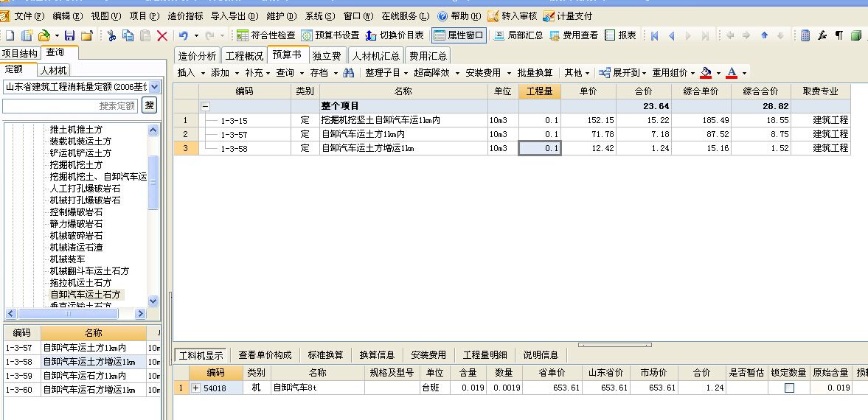Click 符合性检查 toolbar button
This screenshot has height=420, width=868.
(x=266, y=35)
